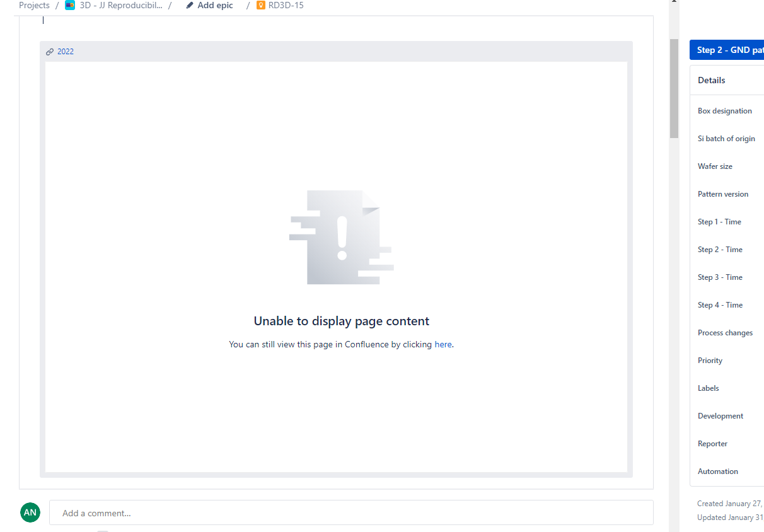This screenshot has height=532, width=764.
Task: Collapse the Details panel
Action: coord(711,80)
